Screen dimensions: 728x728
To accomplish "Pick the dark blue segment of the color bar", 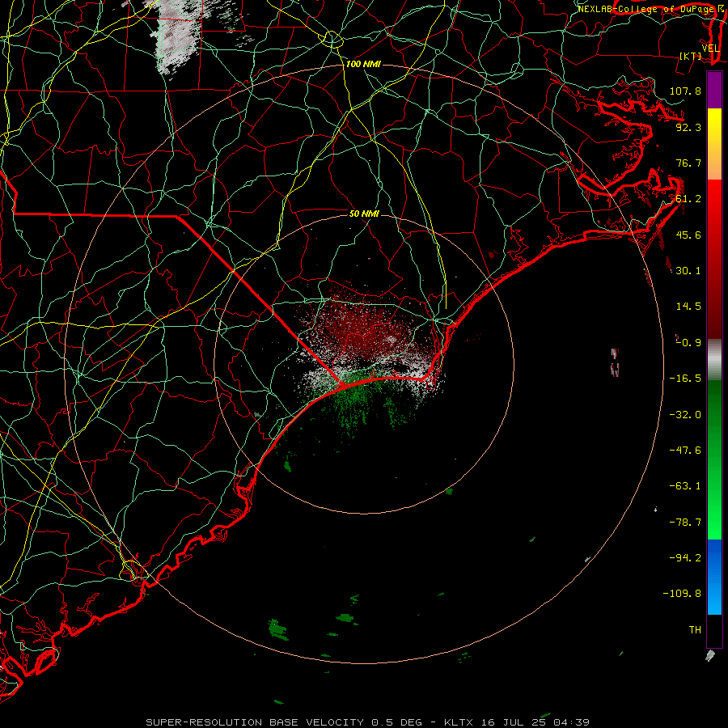I will click(714, 557).
